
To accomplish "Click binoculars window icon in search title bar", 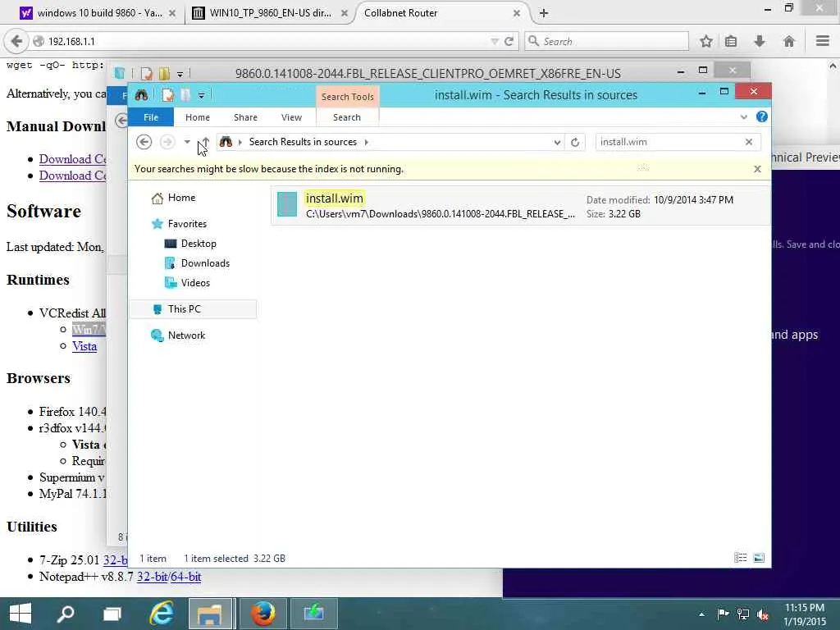I will [x=141, y=95].
